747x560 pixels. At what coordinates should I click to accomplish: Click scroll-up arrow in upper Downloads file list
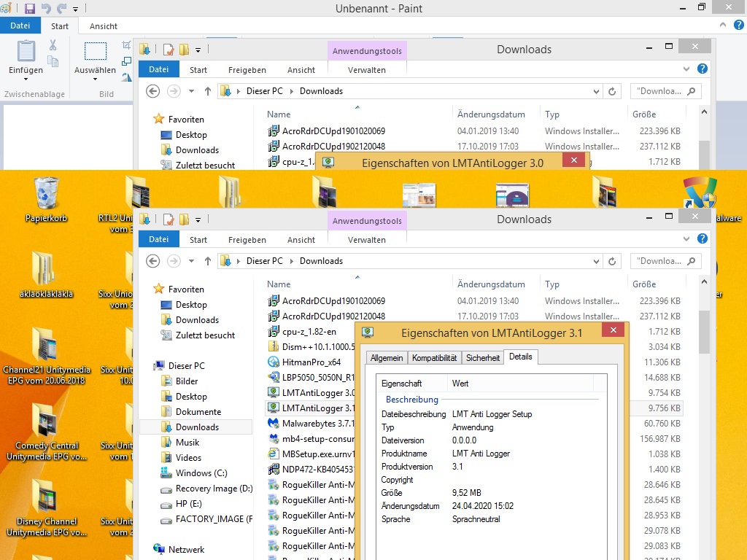704,112
